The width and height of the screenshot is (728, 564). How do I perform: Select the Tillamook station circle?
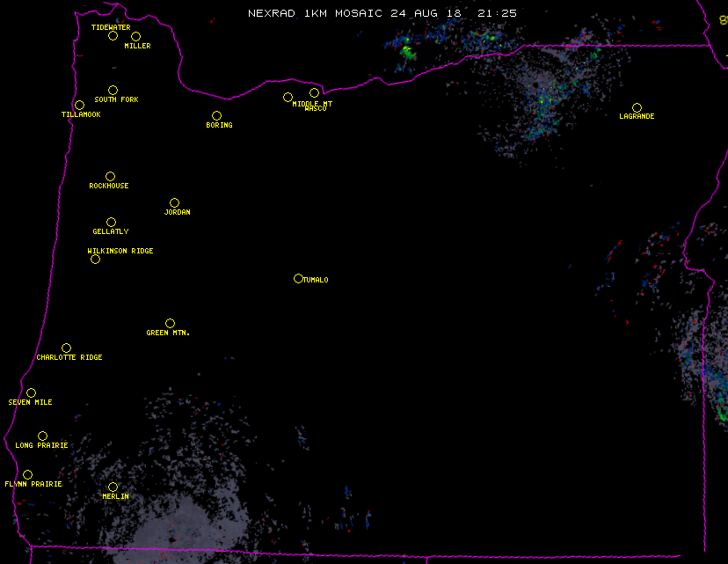coord(79,106)
